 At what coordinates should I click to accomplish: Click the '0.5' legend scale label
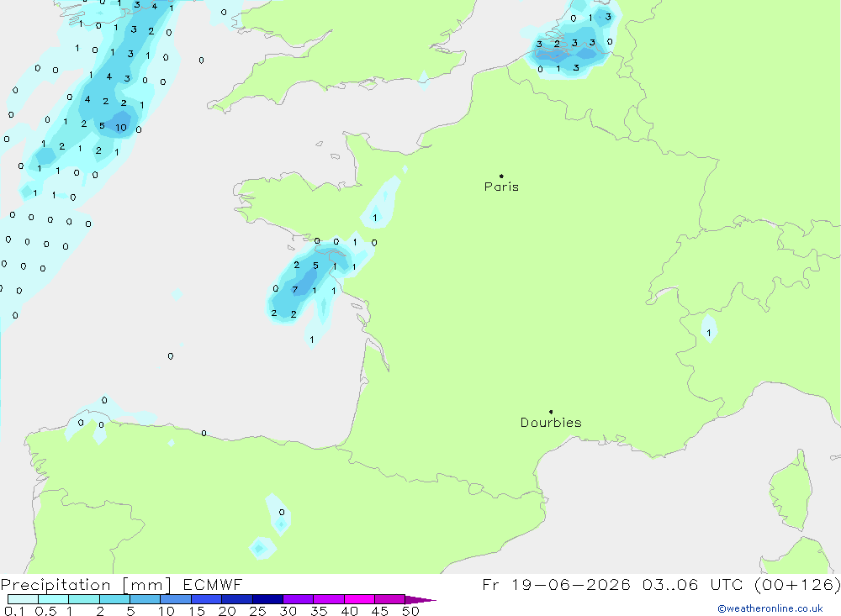[45, 611]
